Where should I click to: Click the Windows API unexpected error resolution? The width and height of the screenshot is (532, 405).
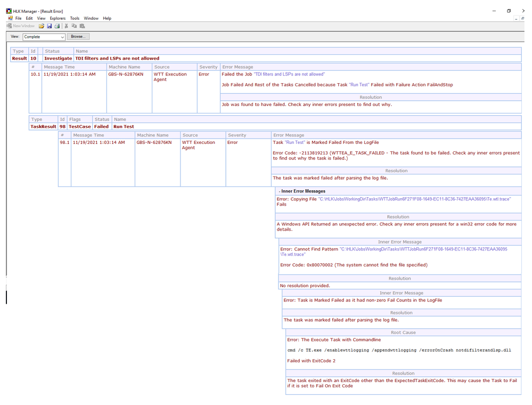[x=397, y=226]
